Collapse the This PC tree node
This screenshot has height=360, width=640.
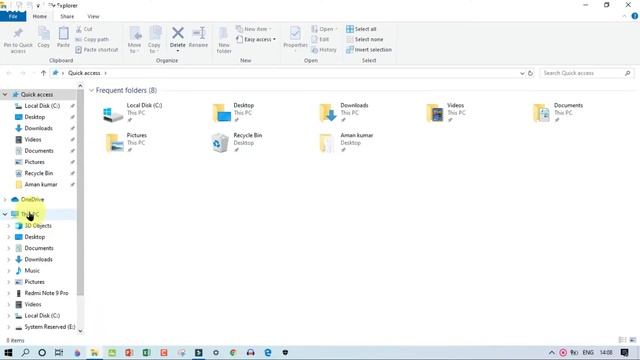5,214
